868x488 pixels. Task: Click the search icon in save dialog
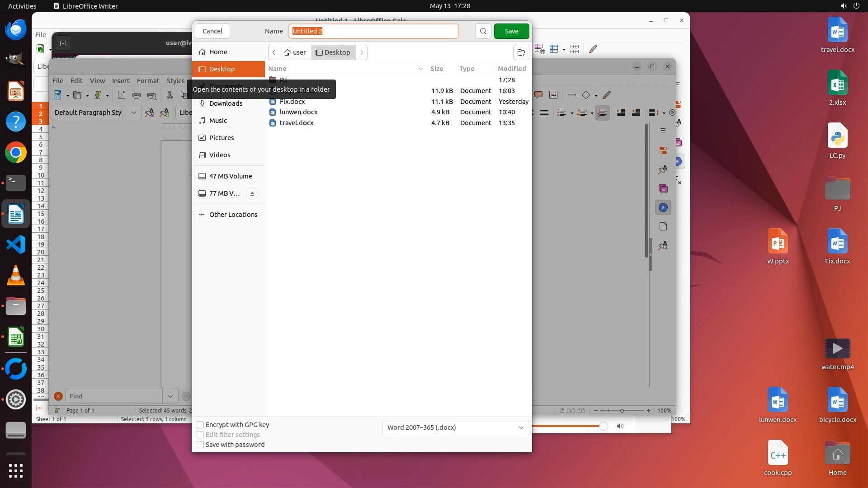[483, 31]
